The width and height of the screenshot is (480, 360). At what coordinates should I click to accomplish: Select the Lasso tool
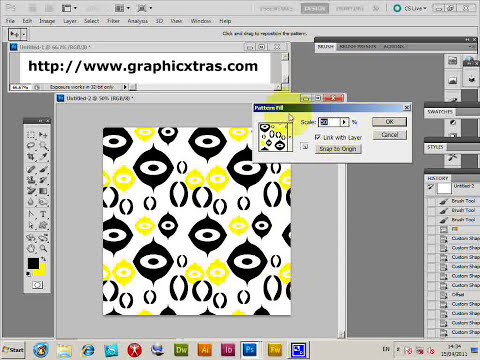[31, 146]
